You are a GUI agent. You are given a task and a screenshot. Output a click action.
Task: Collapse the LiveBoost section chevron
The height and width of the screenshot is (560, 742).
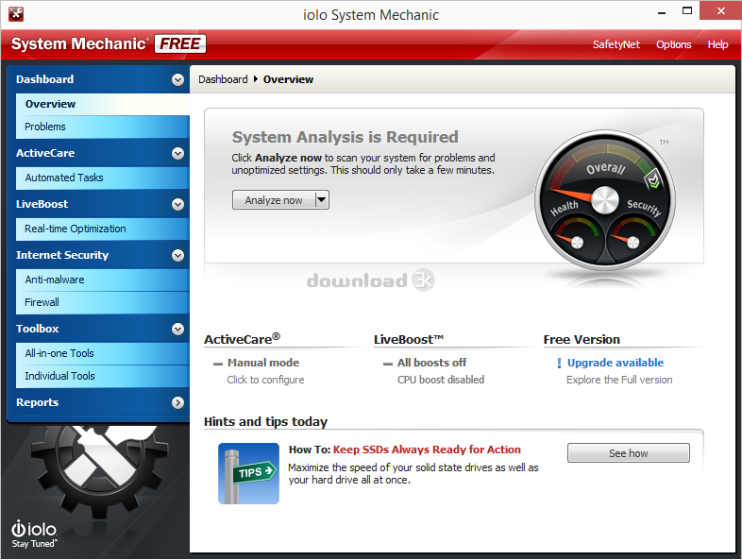coord(177,205)
